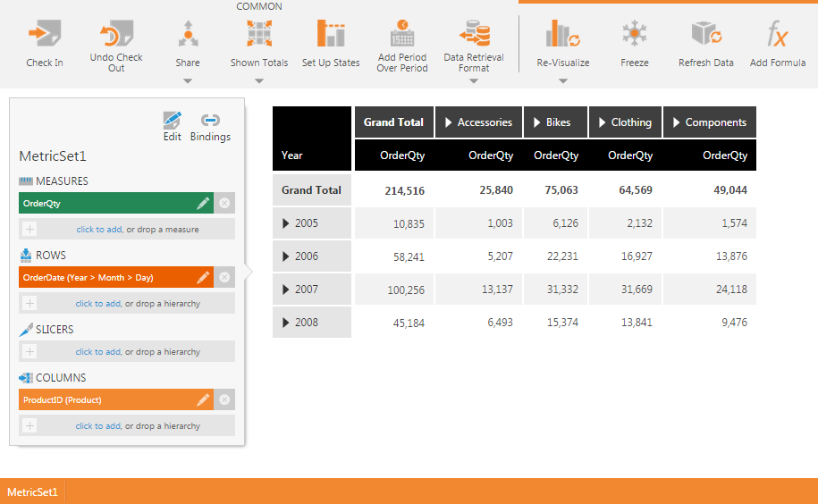Freeze the metric set data

pyautogui.click(x=634, y=36)
